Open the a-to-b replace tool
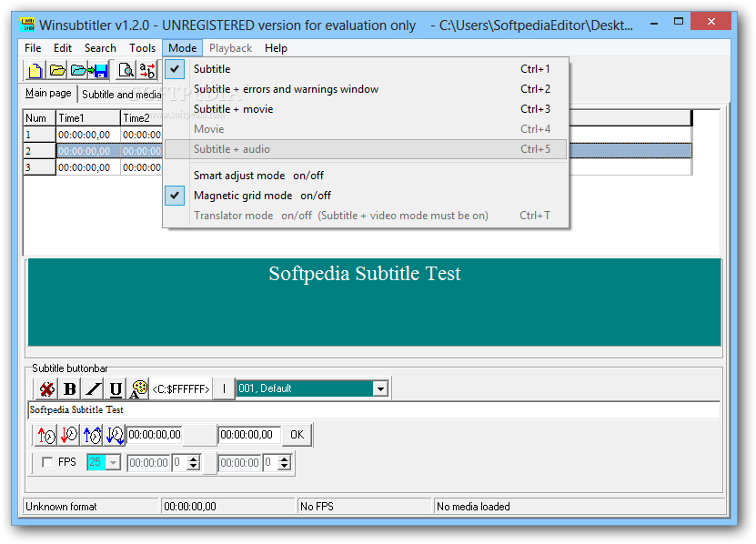This screenshot has height=544, width=756. point(147,70)
